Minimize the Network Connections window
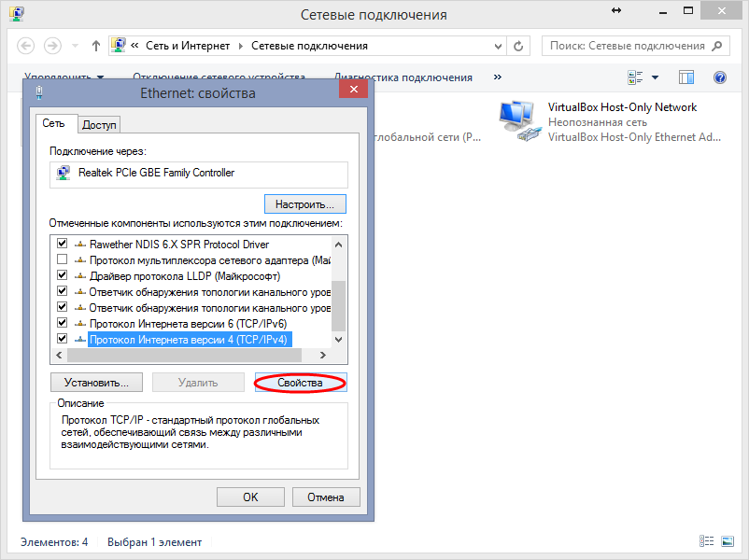 [x=662, y=13]
